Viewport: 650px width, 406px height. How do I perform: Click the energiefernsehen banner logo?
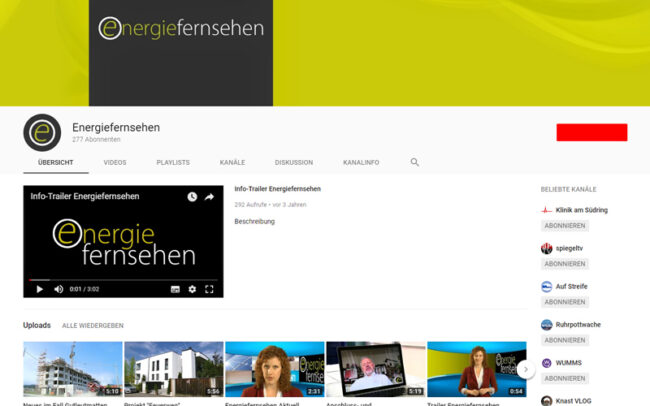(181, 28)
